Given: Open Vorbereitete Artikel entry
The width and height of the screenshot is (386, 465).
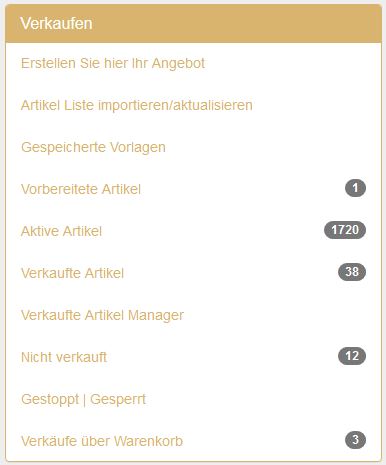Looking at the screenshot, I should (x=81, y=189).
